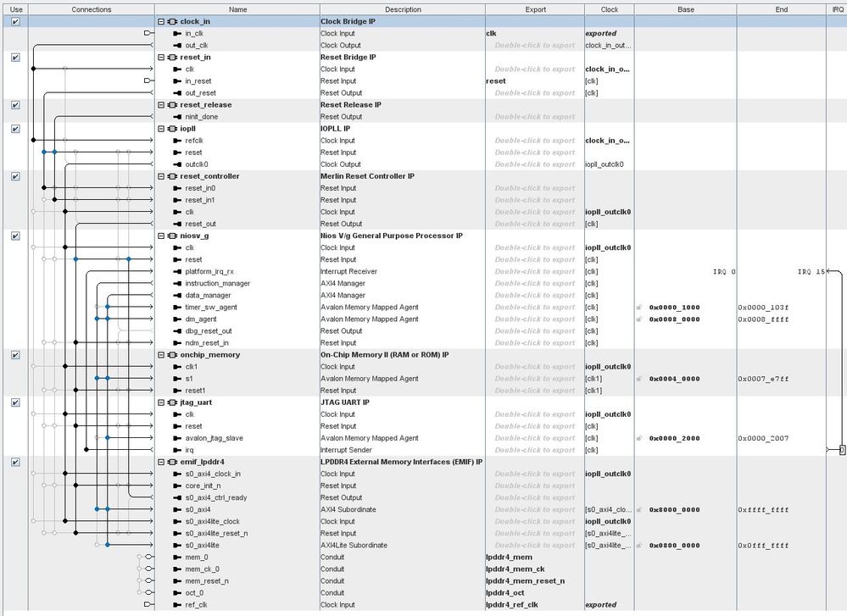Uncheck the Use box for reset_controller
The width and height of the screenshot is (847, 616).
point(15,176)
